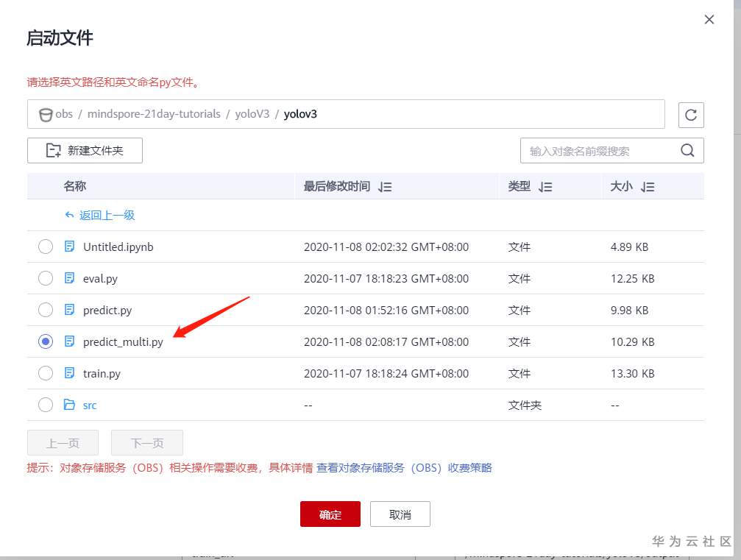Click the 上一页 button
The height and width of the screenshot is (560, 741).
click(63, 443)
